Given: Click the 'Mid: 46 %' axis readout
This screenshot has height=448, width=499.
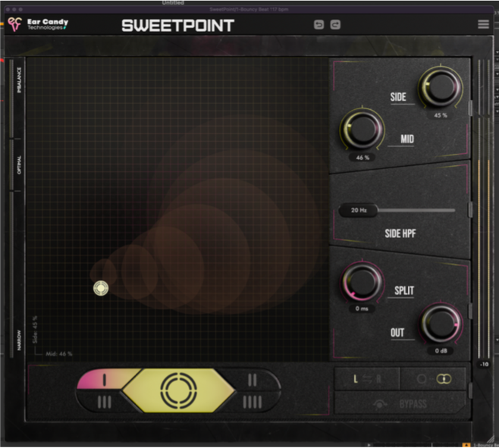Looking at the screenshot, I should pos(59,353).
